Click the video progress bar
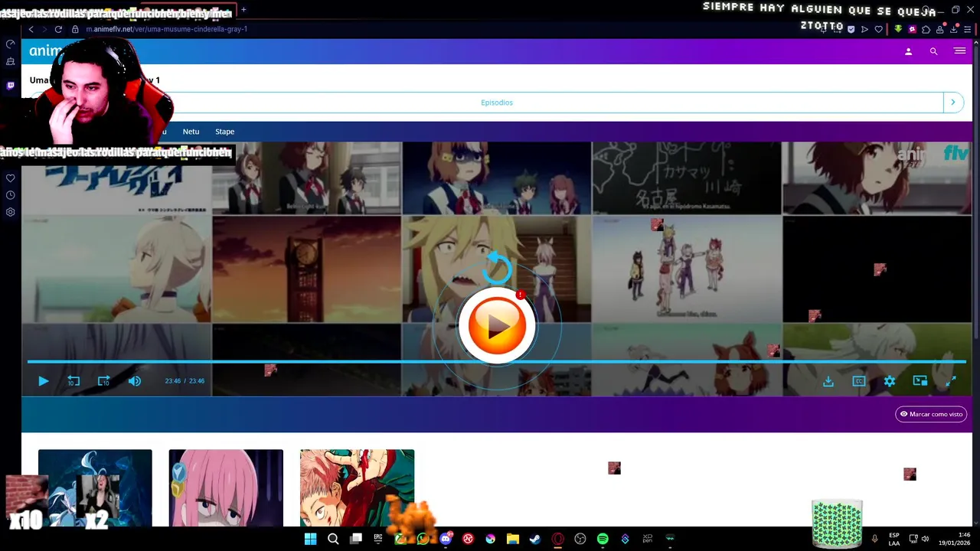 (x=496, y=361)
